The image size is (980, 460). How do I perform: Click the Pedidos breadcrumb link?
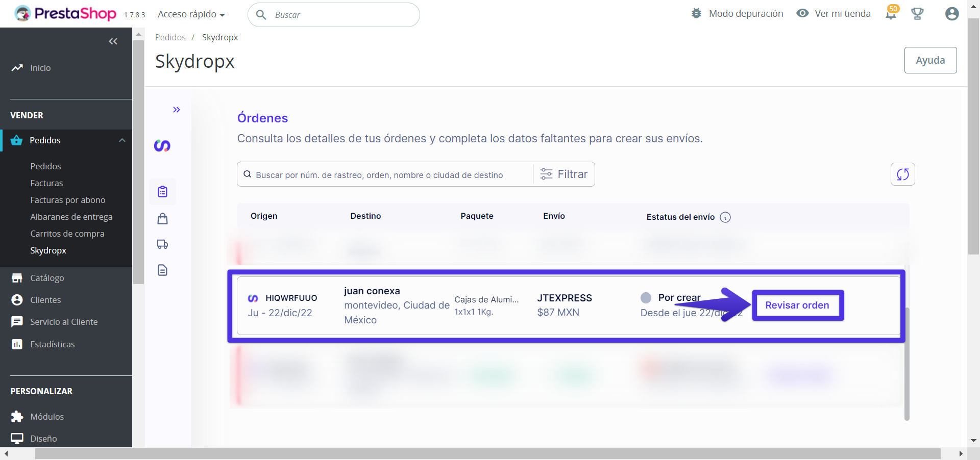coord(170,37)
